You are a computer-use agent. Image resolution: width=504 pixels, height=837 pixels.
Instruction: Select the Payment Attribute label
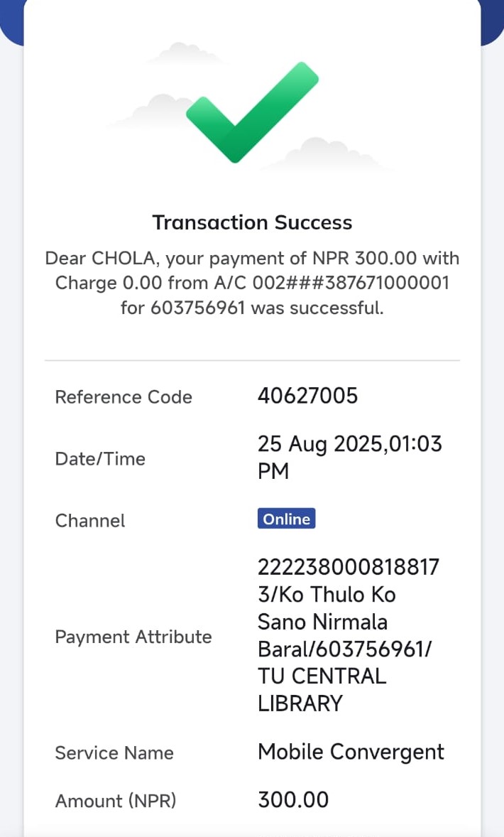[133, 637]
